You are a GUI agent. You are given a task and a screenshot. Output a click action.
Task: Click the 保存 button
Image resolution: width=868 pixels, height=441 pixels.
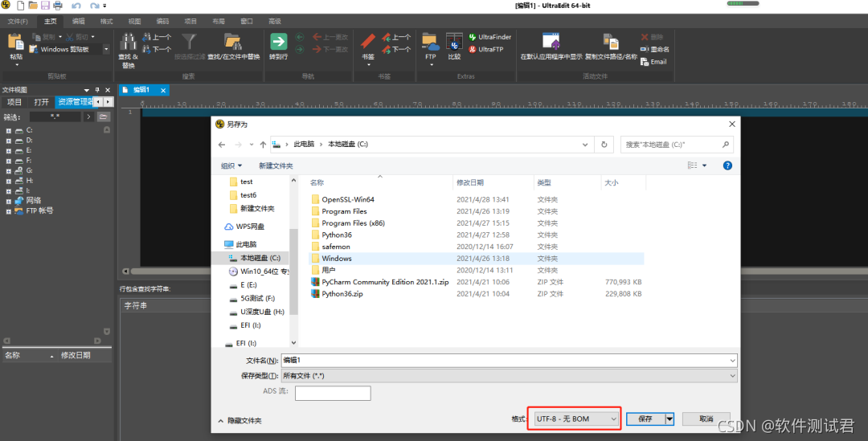click(645, 419)
